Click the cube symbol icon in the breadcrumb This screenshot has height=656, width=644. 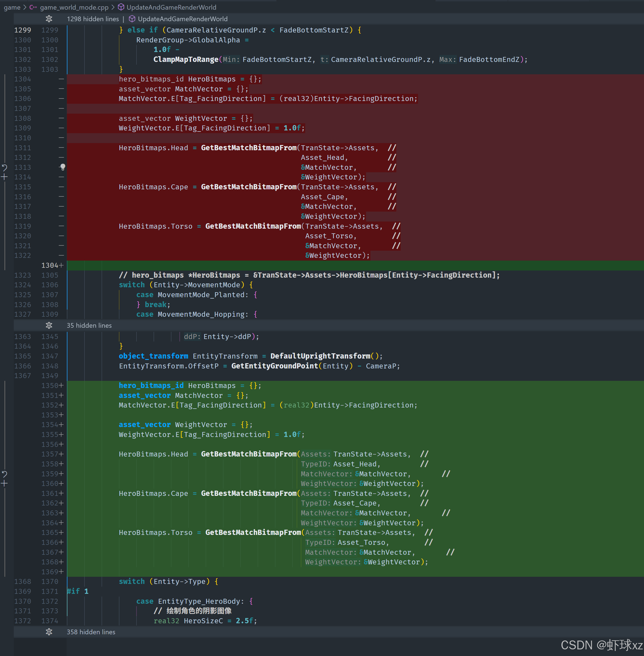[x=121, y=7]
